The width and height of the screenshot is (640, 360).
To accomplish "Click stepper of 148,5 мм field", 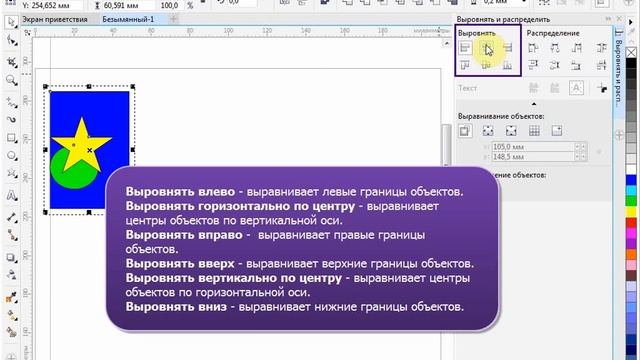I will coord(581,157).
